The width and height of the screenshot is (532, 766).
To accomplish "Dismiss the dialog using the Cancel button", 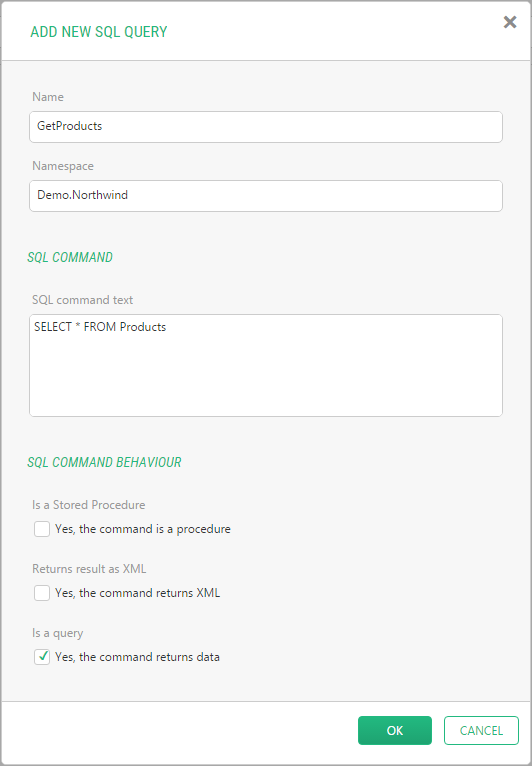I will click(481, 730).
